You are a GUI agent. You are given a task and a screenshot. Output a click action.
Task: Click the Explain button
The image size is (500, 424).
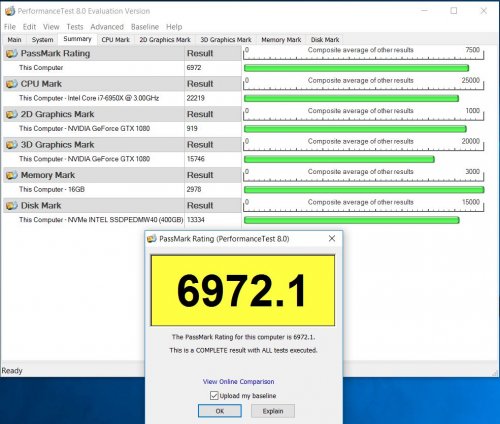tap(273, 411)
